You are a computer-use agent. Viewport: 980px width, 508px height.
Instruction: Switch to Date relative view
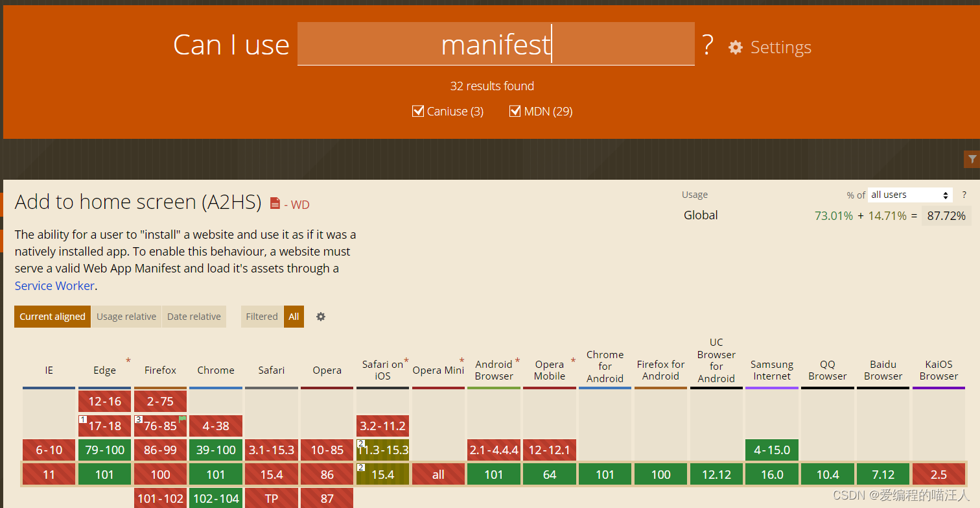tap(194, 317)
